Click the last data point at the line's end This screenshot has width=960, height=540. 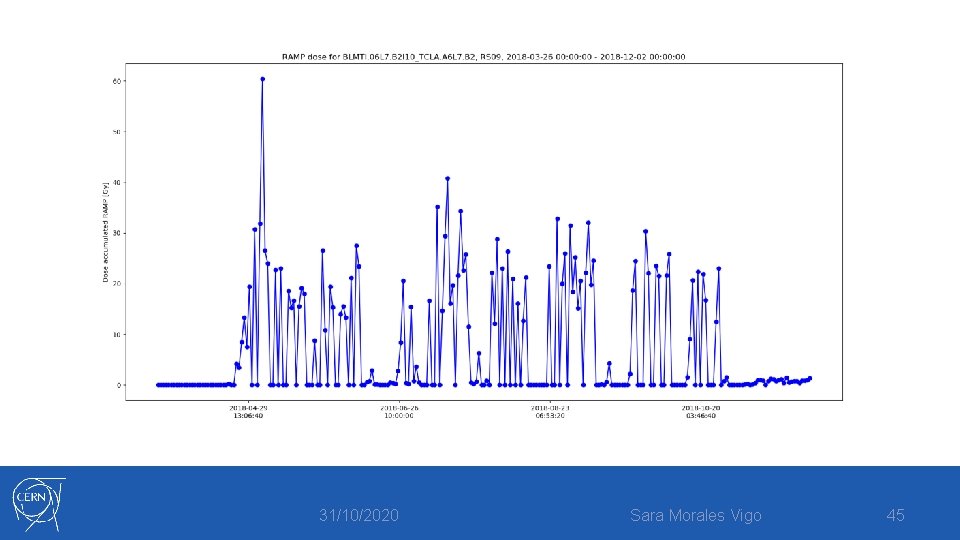pyautogui.click(x=810, y=378)
